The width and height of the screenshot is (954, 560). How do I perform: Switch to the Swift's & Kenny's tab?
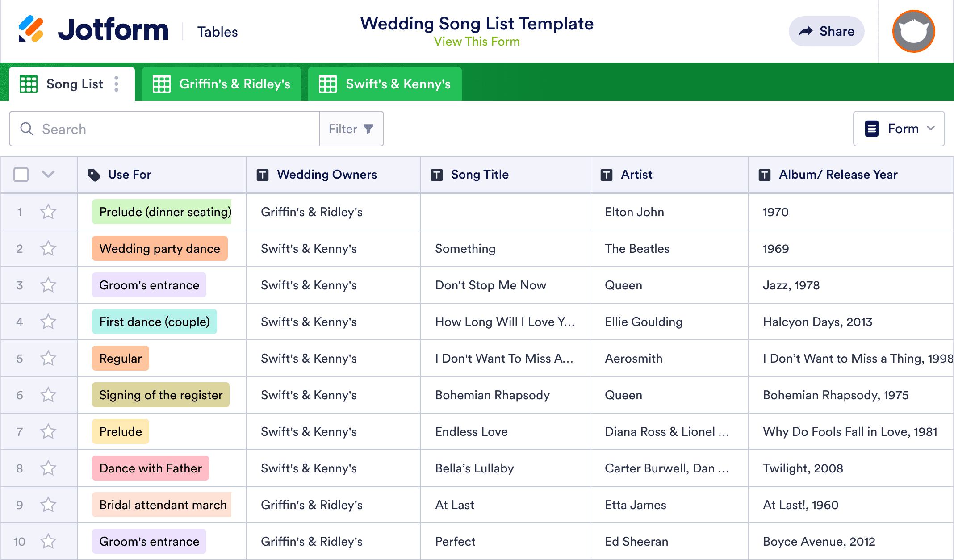(x=385, y=84)
